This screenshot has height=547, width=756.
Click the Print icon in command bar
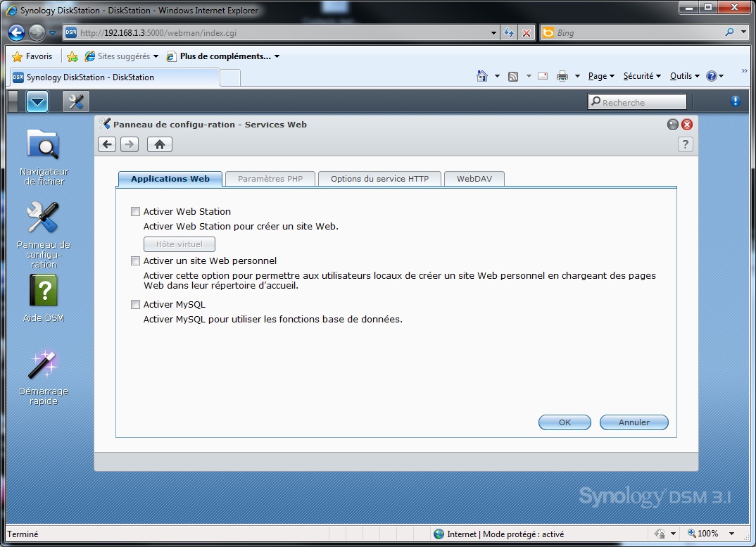pos(562,76)
